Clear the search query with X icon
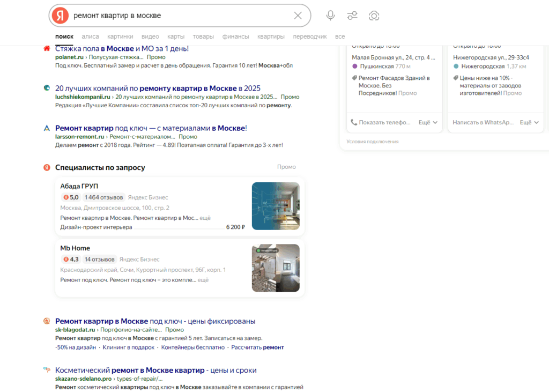The image size is (549, 392). click(298, 16)
